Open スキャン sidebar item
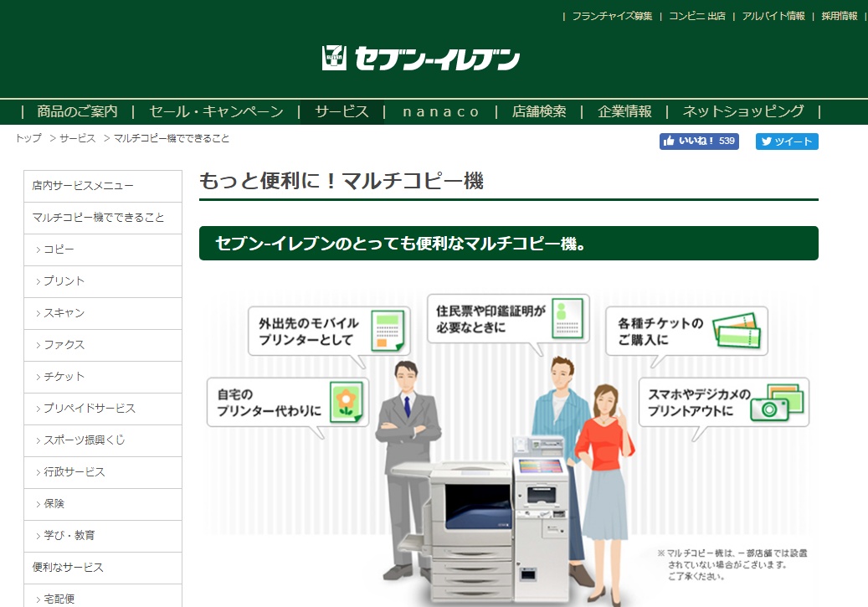This screenshot has width=868, height=607. coord(103,313)
